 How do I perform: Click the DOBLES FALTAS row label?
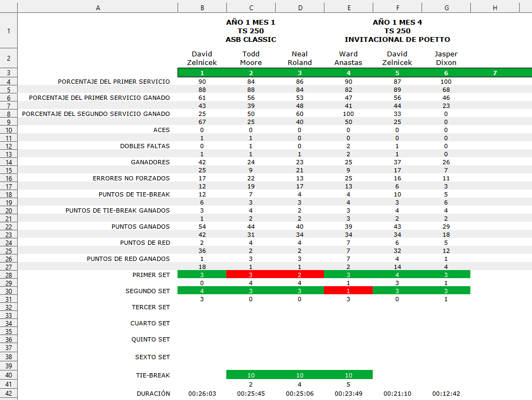(x=145, y=146)
